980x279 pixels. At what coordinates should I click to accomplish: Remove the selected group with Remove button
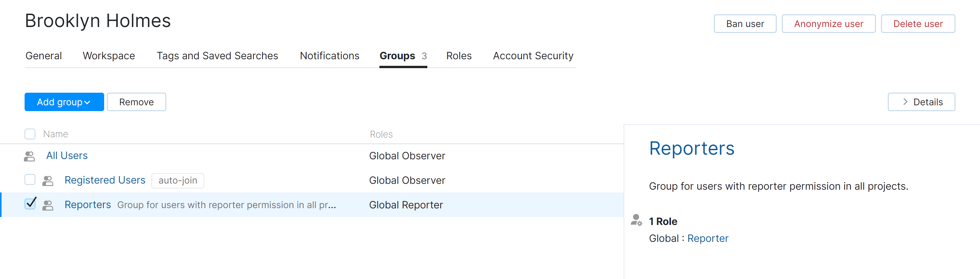136,102
